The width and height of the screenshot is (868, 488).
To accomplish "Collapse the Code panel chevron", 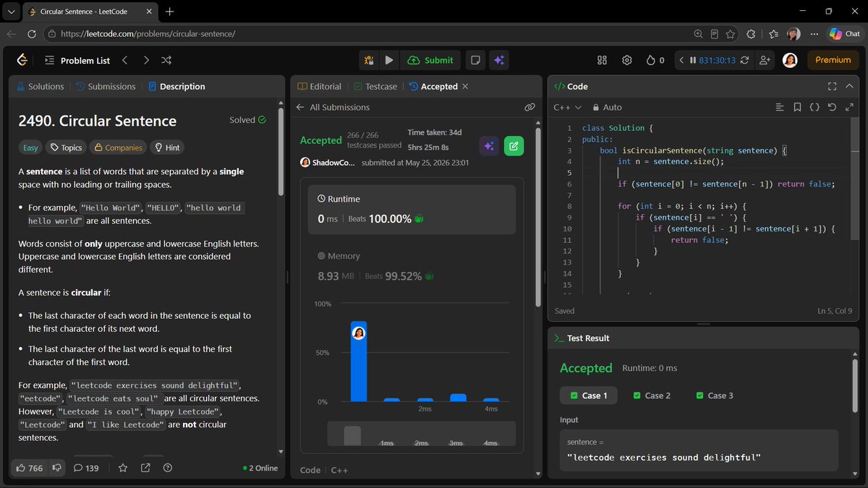I will point(851,86).
